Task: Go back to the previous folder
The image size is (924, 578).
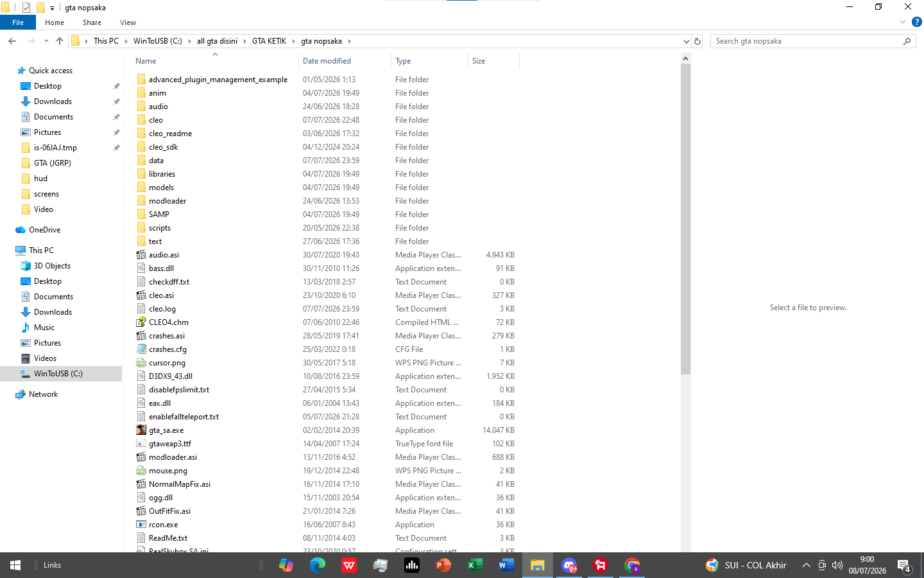Action: coord(12,41)
